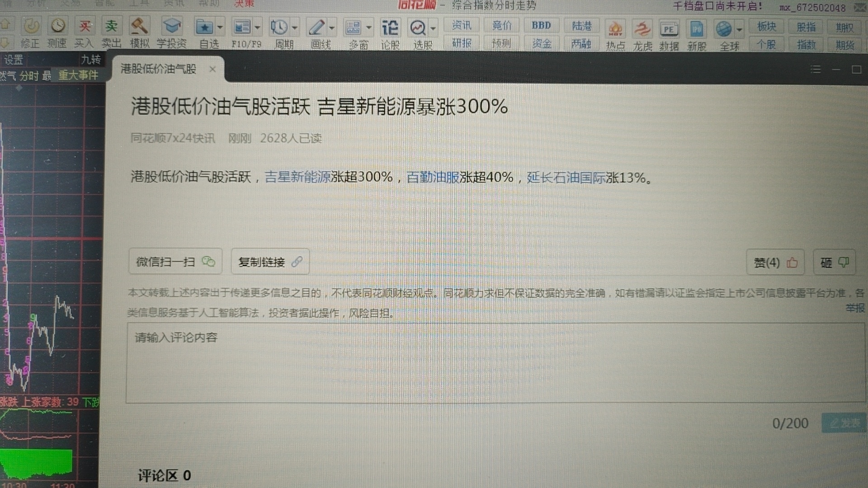
Task: Open the 数据 PE data icon
Action: (669, 30)
